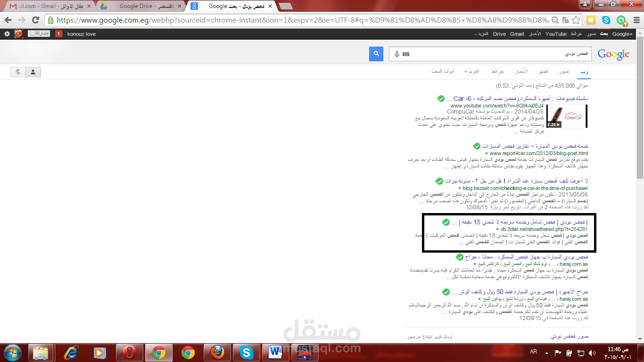Open YouTube link in black Google bar
The image size is (644, 362).
(x=556, y=34)
